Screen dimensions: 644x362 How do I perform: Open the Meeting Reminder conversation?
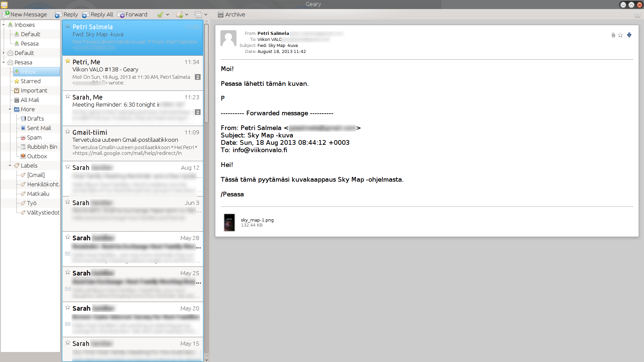132,108
